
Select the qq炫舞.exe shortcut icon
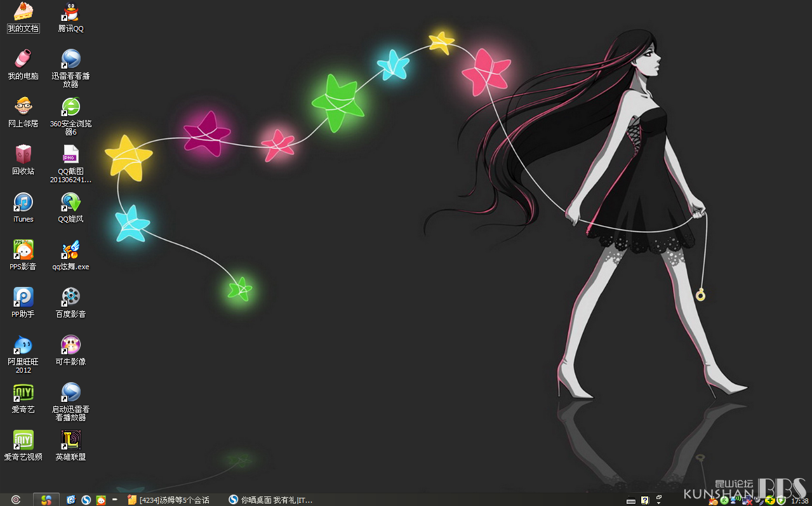point(70,255)
